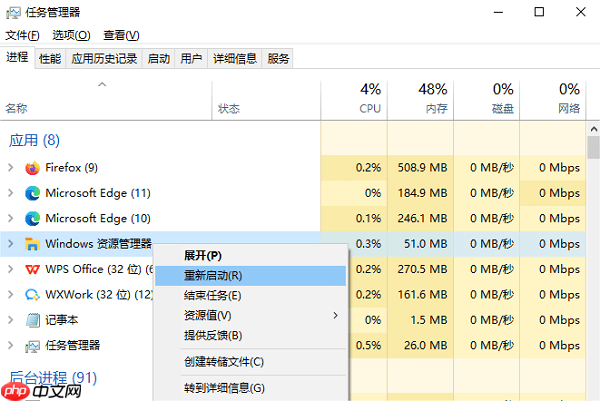This screenshot has height=401, width=600.
Task: Click the Windows 资源管理器 folder icon
Action: [x=32, y=244]
